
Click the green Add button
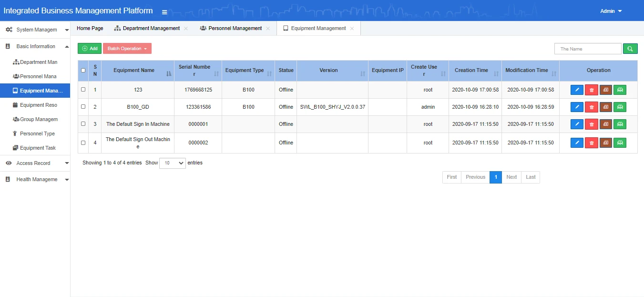coord(90,49)
